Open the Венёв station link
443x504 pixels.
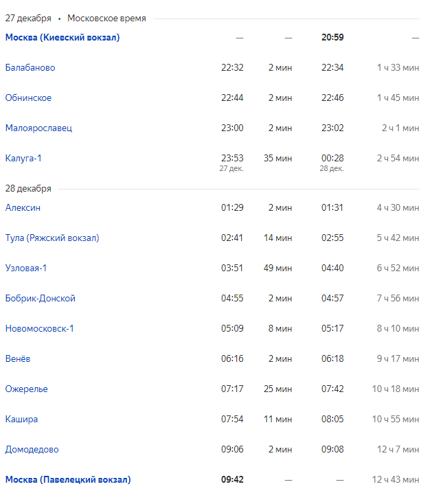tap(18, 359)
